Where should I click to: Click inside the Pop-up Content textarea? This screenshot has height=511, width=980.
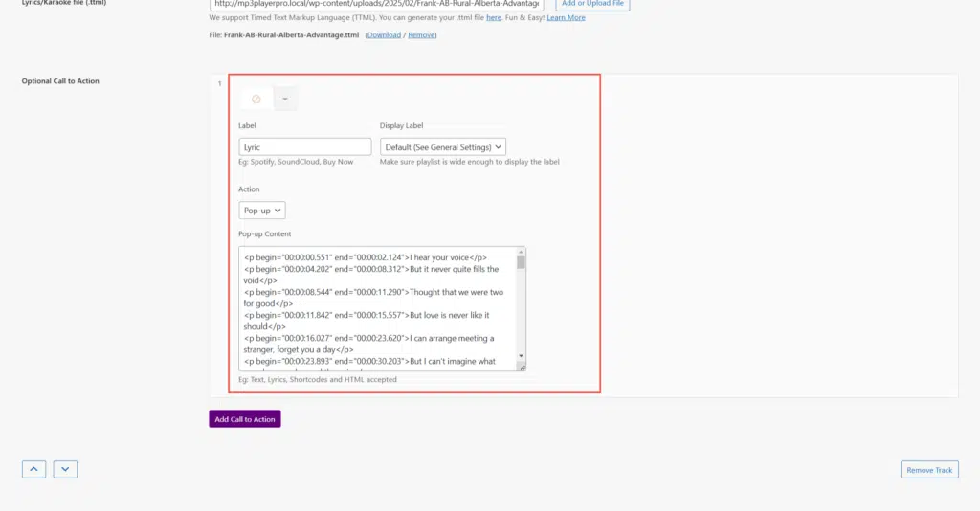tap(377, 308)
